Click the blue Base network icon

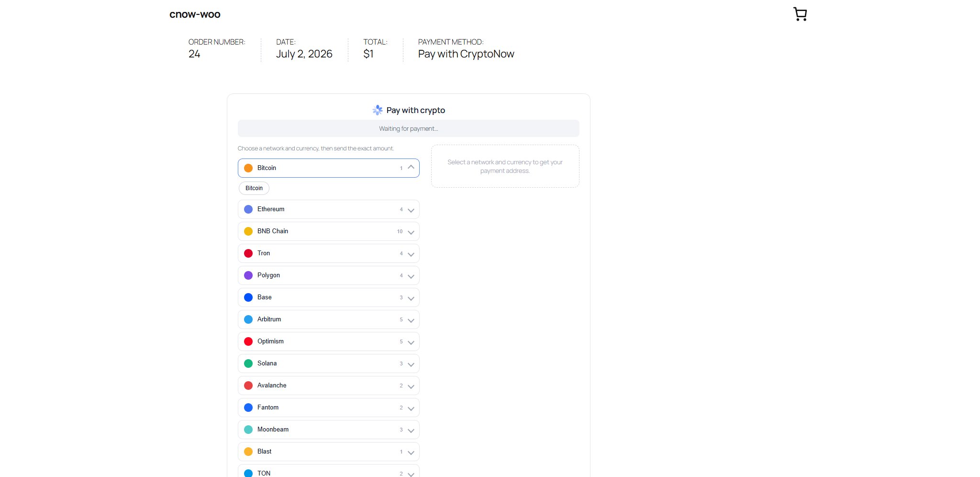pyautogui.click(x=248, y=297)
